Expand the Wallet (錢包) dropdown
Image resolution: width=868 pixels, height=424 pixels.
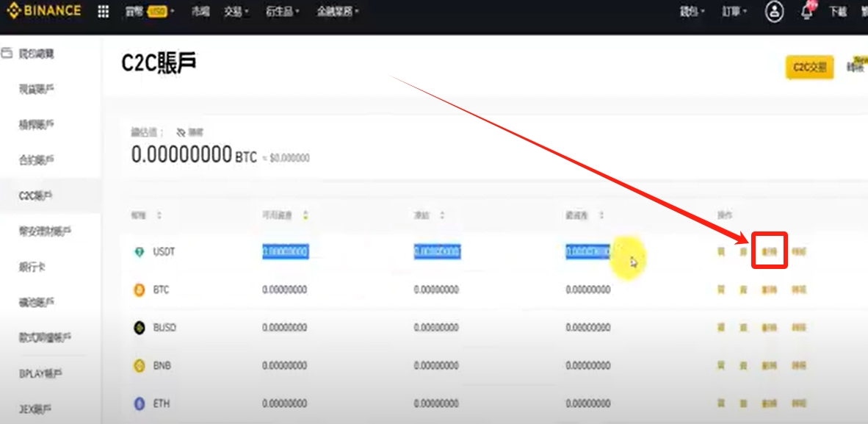coord(692,12)
